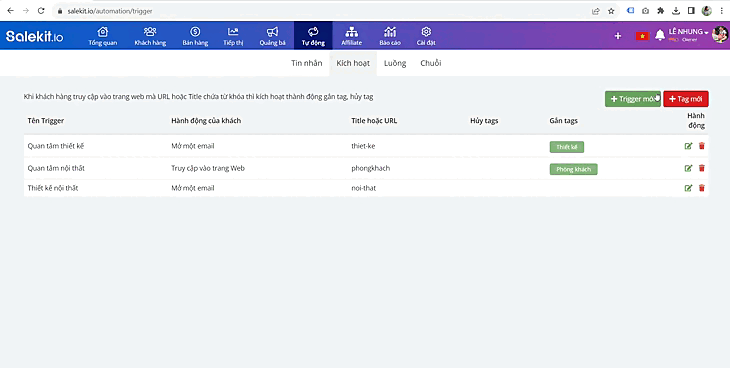Switch to the Luồng tab

pos(395,63)
